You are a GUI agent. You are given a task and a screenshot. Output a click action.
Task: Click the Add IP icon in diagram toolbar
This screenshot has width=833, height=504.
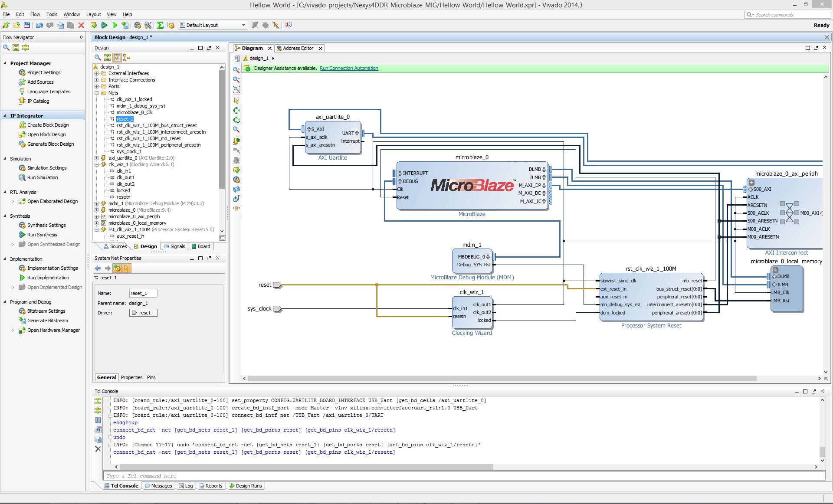[236, 141]
